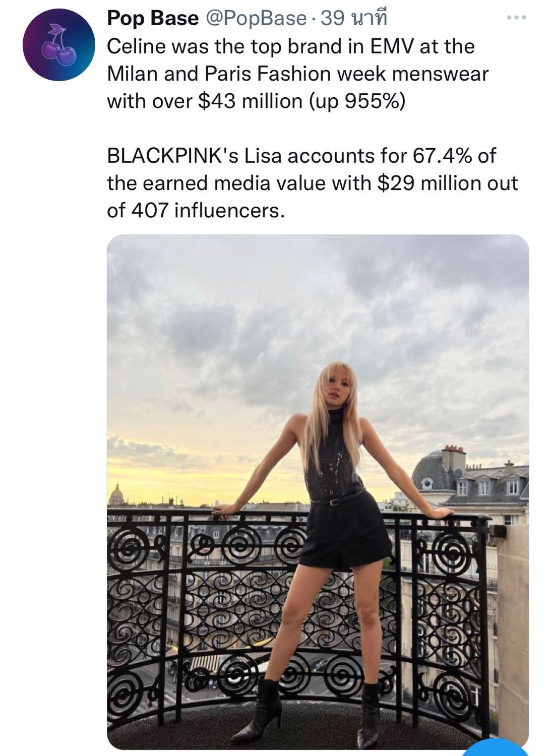Open the Pop Base display name
This screenshot has width=552, height=756.
[x=153, y=19]
